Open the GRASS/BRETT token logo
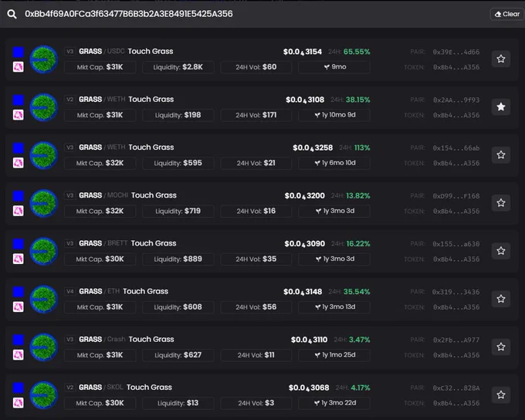525x420 pixels. tap(43, 251)
